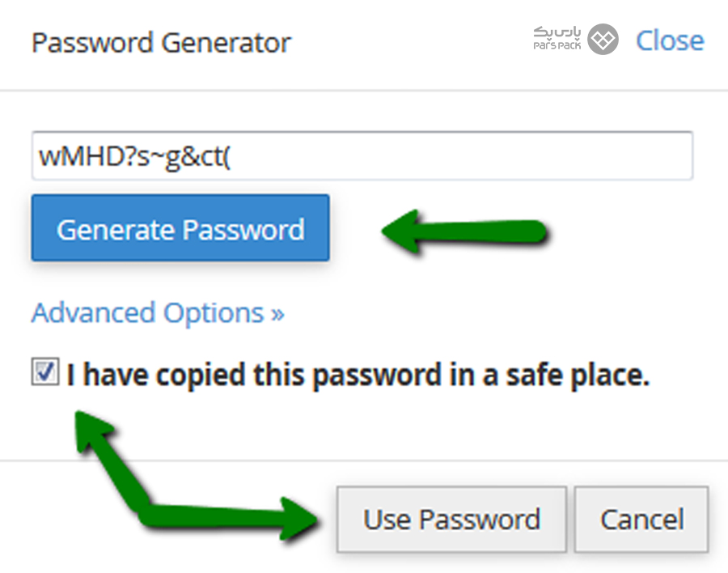
Task: Focus the text box showing wMHD?s~g&ct(
Action: [x=362, y=155]
